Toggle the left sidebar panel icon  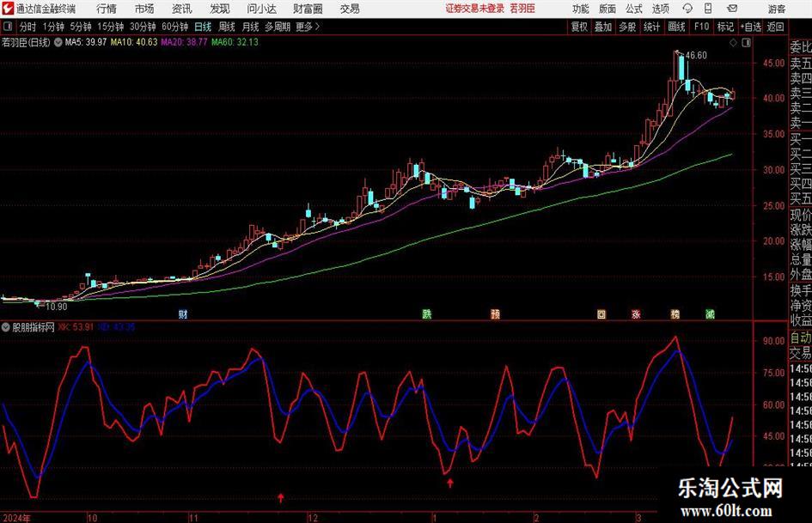8,27
